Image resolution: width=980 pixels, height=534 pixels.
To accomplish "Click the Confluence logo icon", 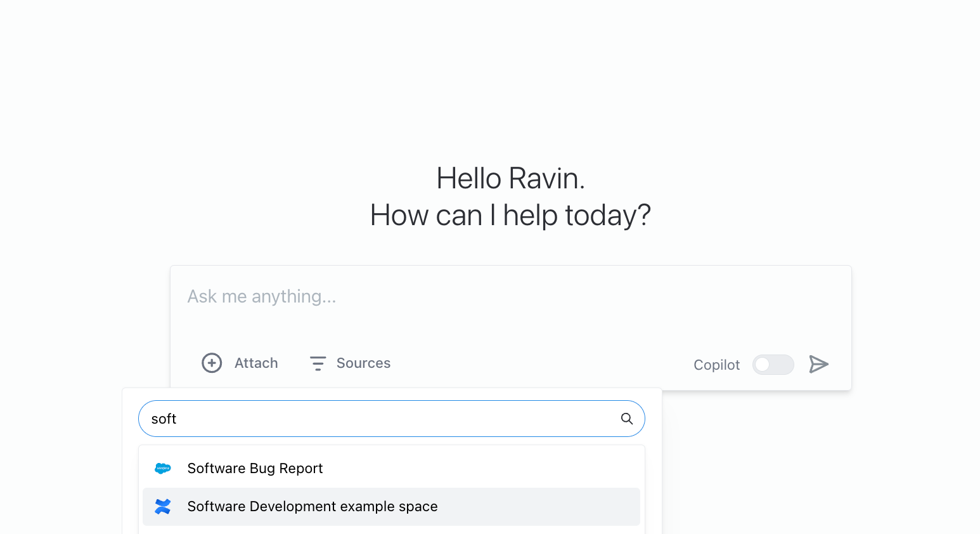I will point(163,507).
